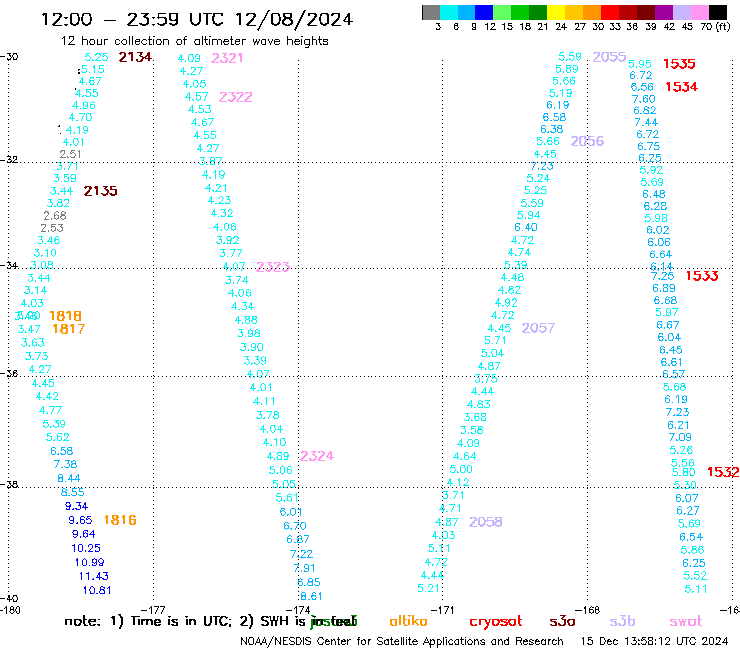Screen dimensions: 740x650
Task: Click the cyan 6 ft legend swatch
Action: click(x=449, y=12)
